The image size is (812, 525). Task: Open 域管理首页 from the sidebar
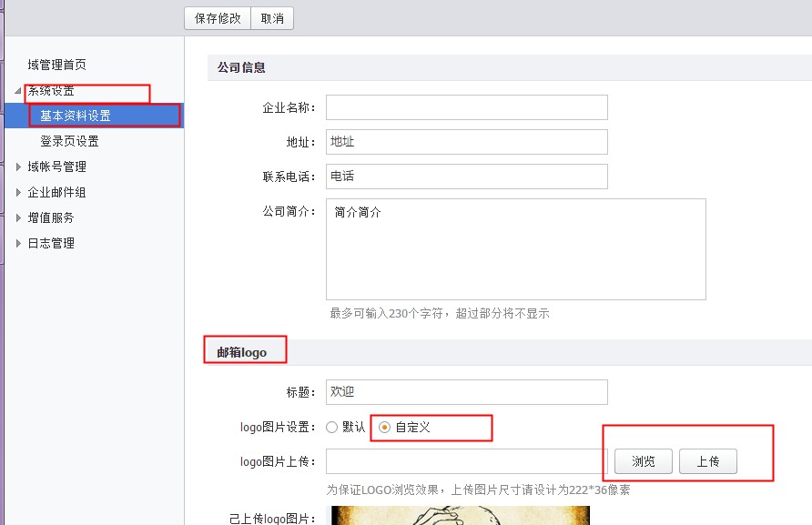tap(58, 65)
